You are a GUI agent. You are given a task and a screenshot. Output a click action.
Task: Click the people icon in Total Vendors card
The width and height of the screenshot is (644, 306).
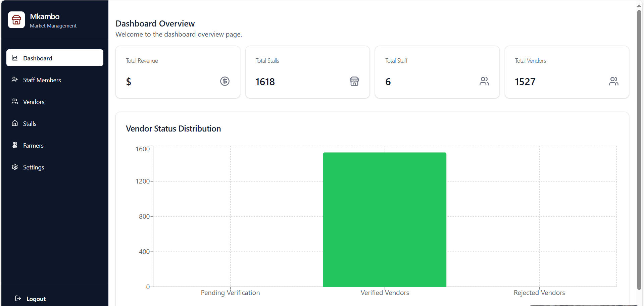click(613, 81)
